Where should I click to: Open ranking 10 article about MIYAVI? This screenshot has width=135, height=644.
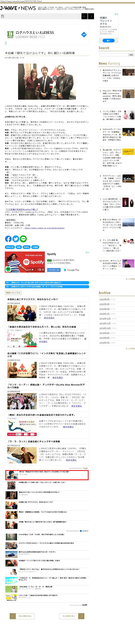coord(112,265)
